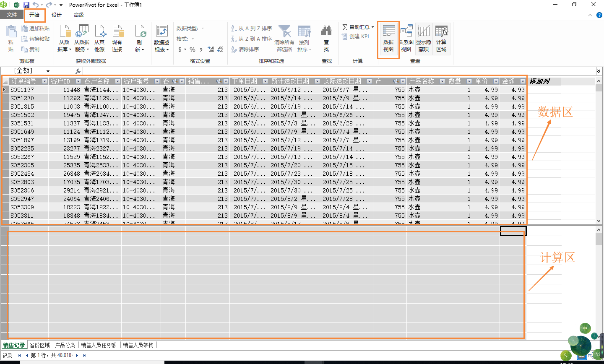Open filter dropdown on 金额 column
604x364 pixels.
pyautogui.click(x=523, y=81)
